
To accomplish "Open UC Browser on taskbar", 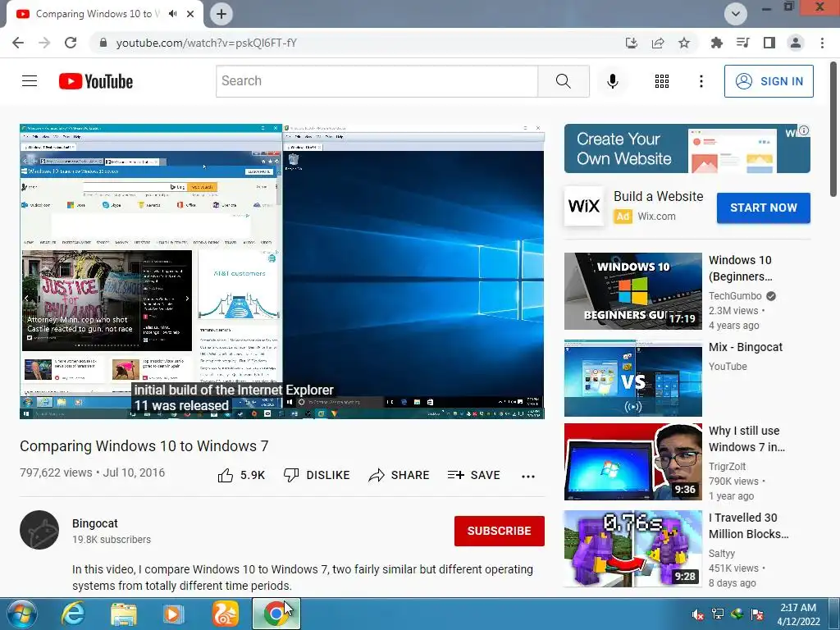I will 226,614.
